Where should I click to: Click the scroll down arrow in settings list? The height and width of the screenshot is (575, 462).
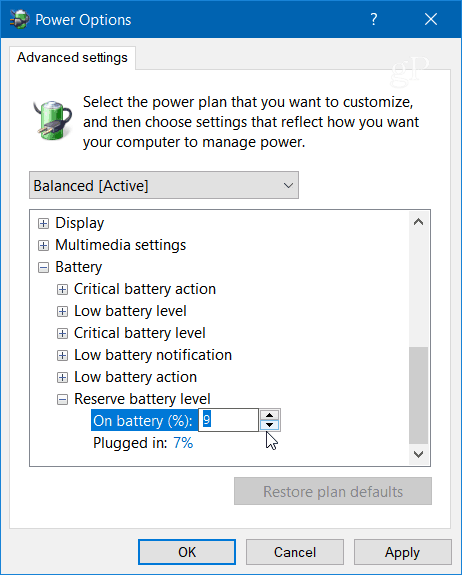click(418, 454)
